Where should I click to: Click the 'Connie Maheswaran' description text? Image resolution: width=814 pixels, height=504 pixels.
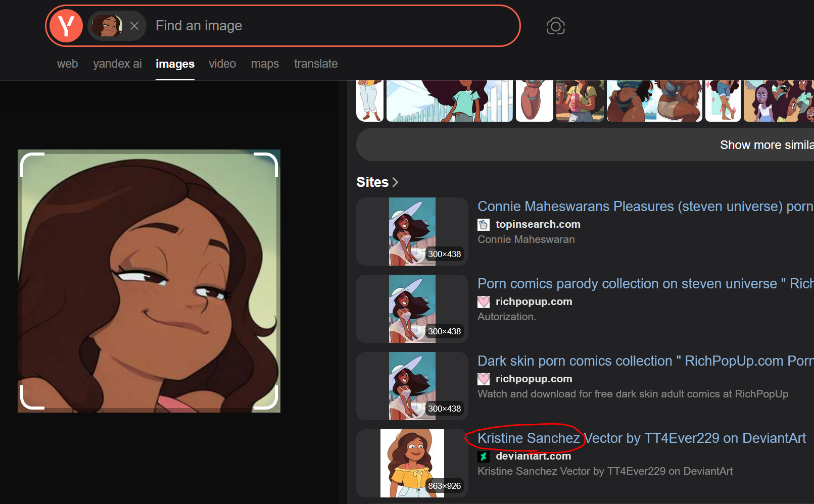[526, 239]
